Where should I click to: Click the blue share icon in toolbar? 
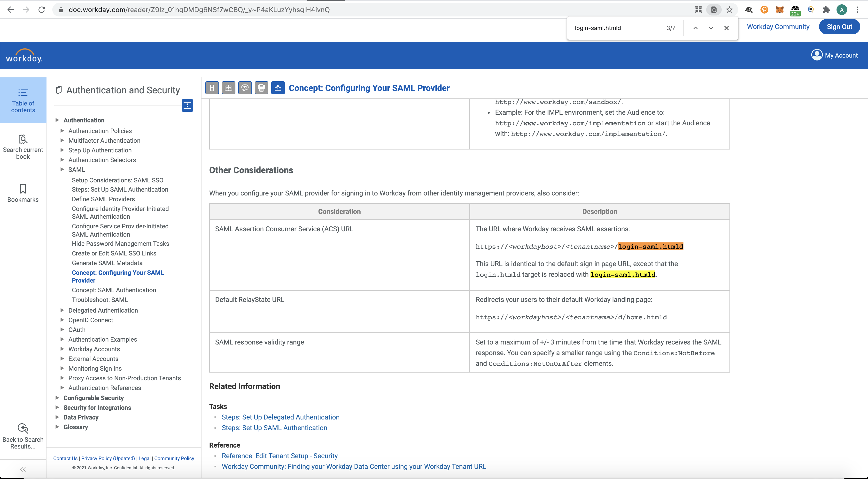click(278, 88)
